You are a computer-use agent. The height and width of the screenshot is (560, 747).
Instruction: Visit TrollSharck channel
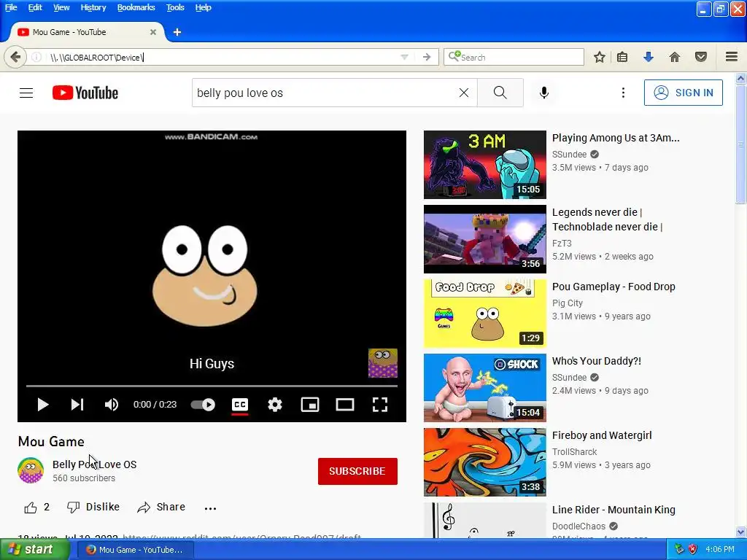pos(574,451)
